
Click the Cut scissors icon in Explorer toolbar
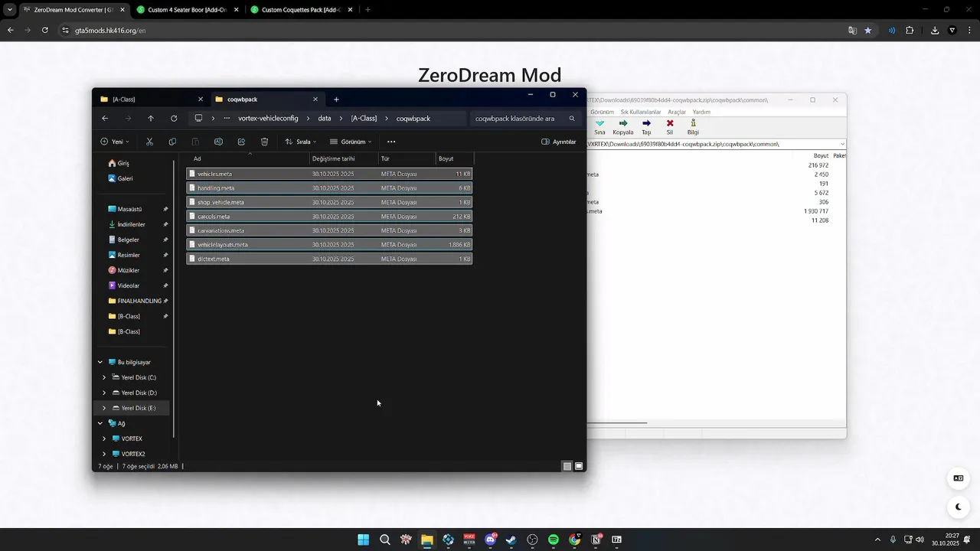(x=149, y=142)
